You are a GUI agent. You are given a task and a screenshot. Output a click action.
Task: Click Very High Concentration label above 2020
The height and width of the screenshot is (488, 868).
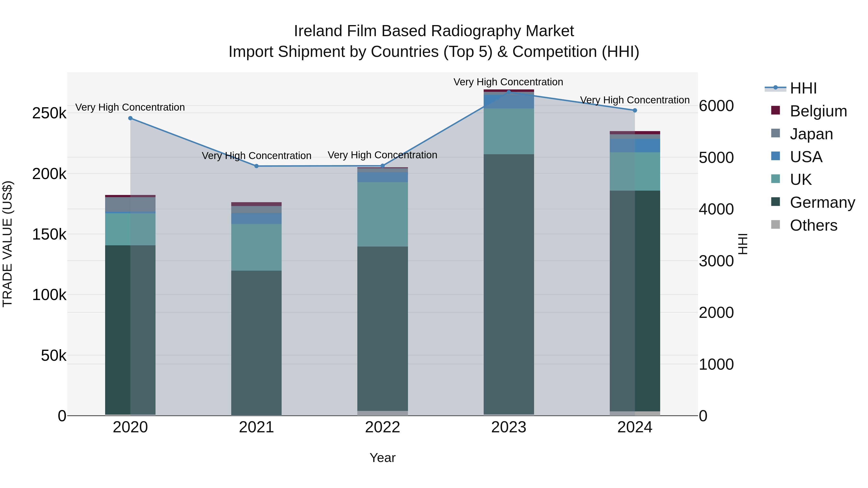pos(130,107)
